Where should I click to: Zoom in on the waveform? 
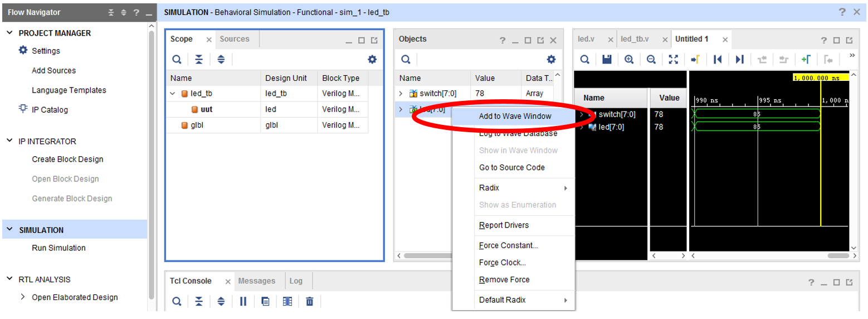click(x=629, y=59)
